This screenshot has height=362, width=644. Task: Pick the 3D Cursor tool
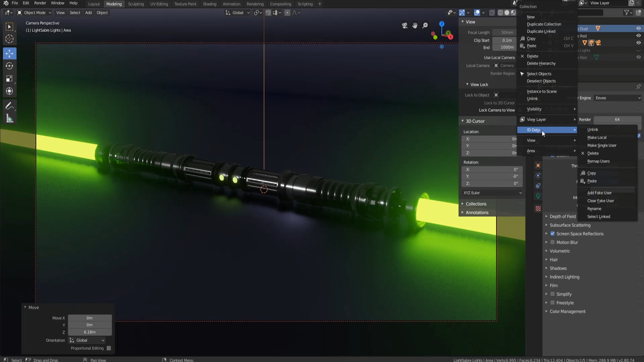click(x=9, y=39)
